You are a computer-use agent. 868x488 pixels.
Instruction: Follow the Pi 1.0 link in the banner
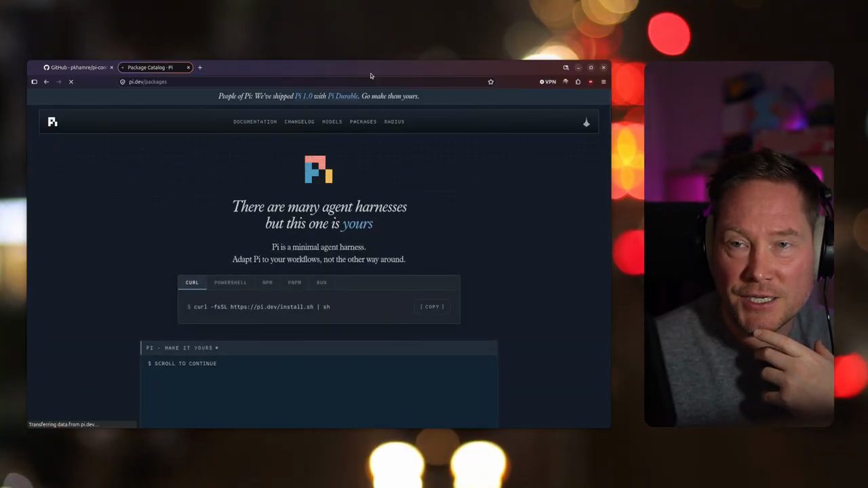(x=303, y=96)
